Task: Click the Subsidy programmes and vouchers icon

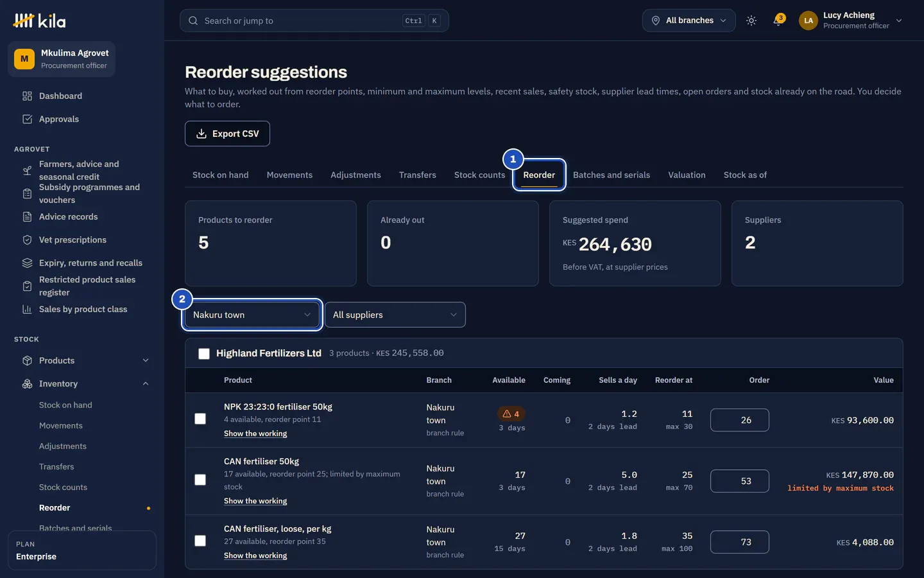Action: pos(27,194)
